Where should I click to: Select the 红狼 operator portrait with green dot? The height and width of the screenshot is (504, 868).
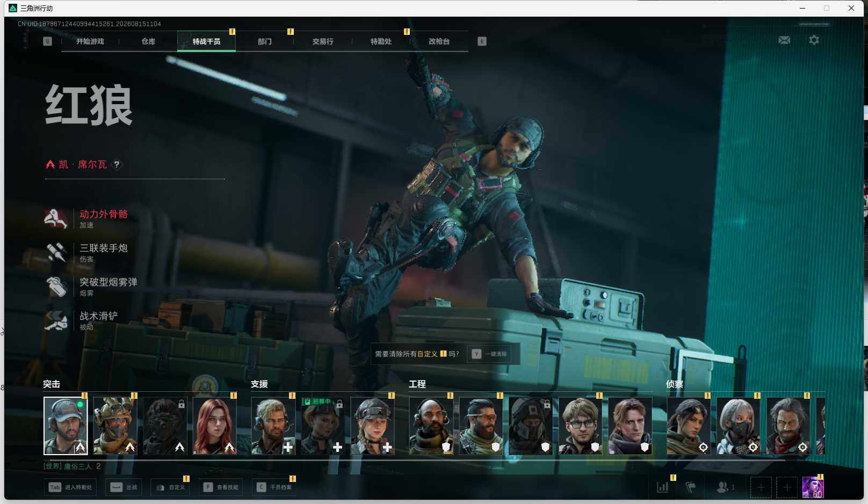(66, 426)
